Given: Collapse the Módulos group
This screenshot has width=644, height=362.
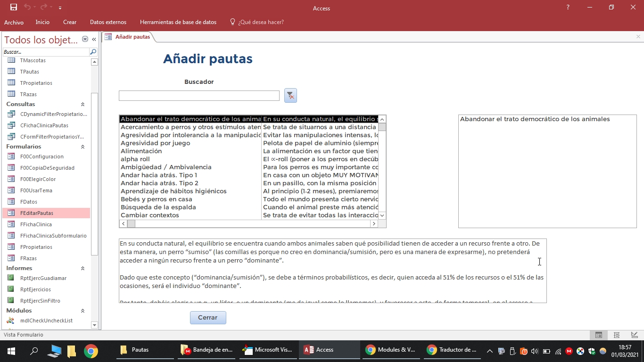Looking at the screenshot, I should (83, 311).
